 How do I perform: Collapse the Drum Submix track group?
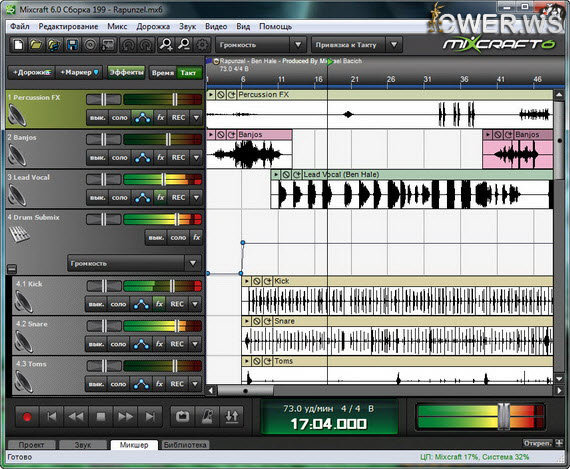pos(12,269)
